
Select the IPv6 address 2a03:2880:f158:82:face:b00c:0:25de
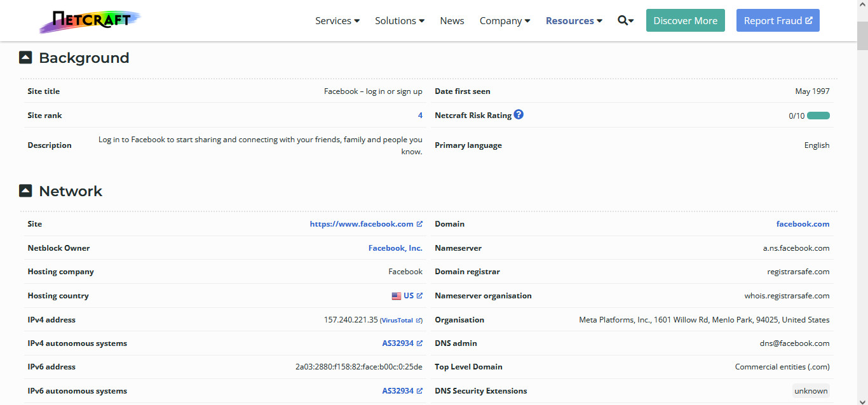(359, 367)
